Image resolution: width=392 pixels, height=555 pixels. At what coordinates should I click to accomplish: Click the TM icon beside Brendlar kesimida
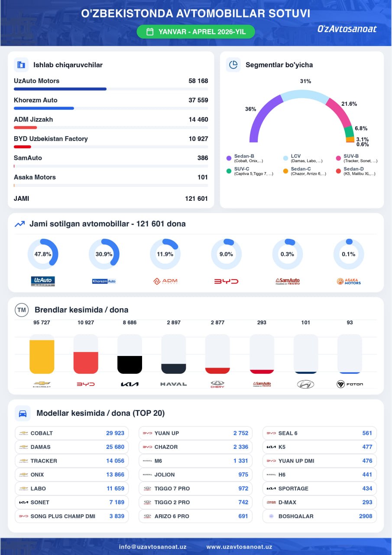pos(21,310)
